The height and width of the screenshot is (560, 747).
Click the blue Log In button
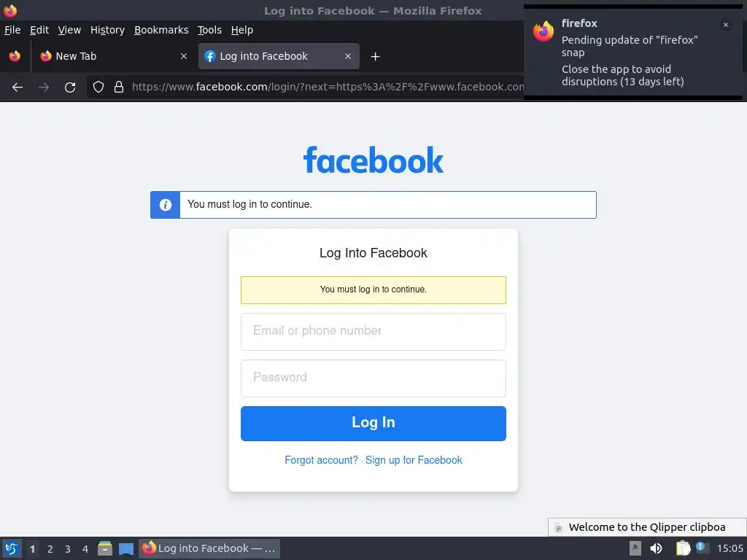click(x=373, y=424)
